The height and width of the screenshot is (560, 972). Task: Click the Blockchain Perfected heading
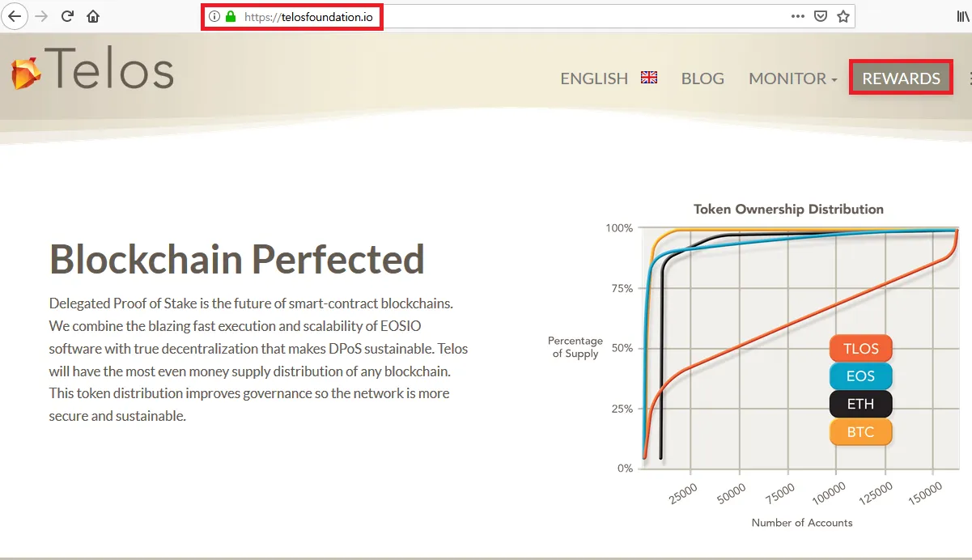click(237, 259)
